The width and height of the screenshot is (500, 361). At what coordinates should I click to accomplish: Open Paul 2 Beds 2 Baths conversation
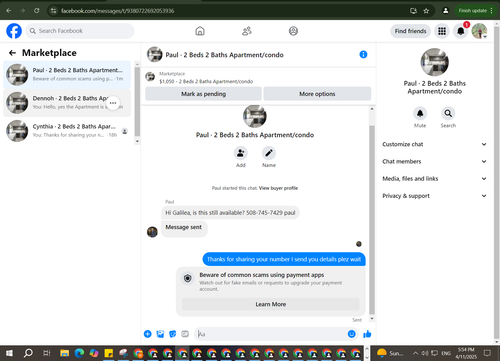tap(67, 75)
